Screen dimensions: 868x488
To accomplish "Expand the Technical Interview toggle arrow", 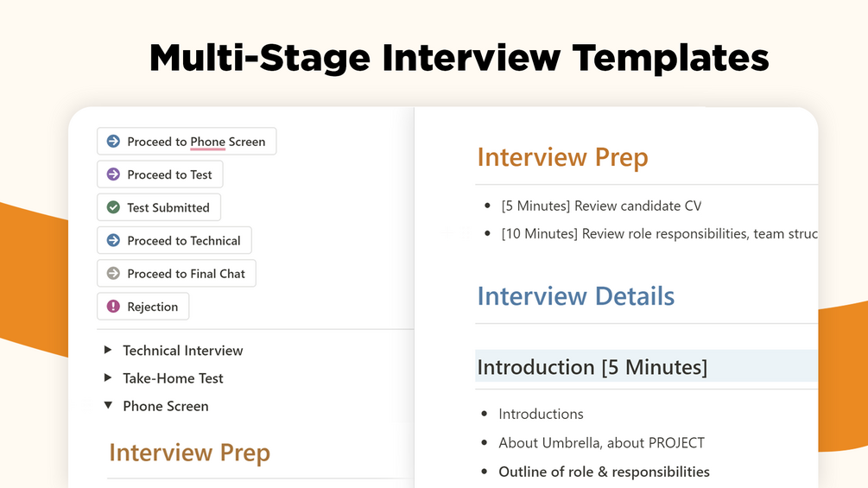I will pyautogui.click(x=108, y=351).
